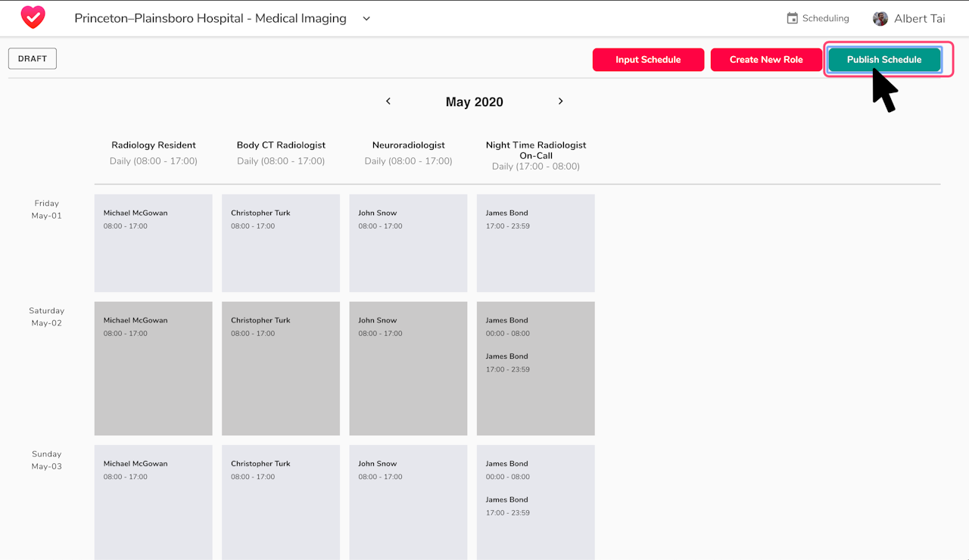Click the heart checkmark app logo
The width and height of the screenshot is (969, 560).
[33, 18]
